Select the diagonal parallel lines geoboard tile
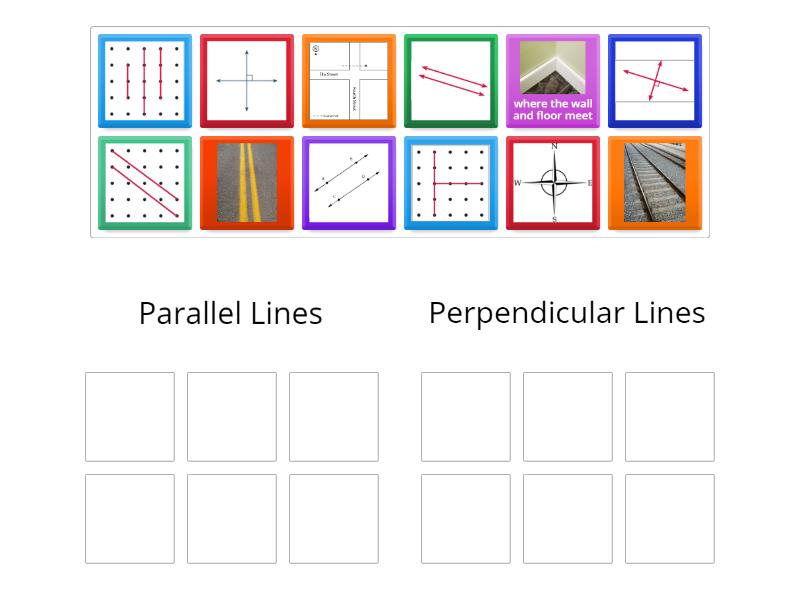This screenshot has width=800, height=600. pos(145,184)
